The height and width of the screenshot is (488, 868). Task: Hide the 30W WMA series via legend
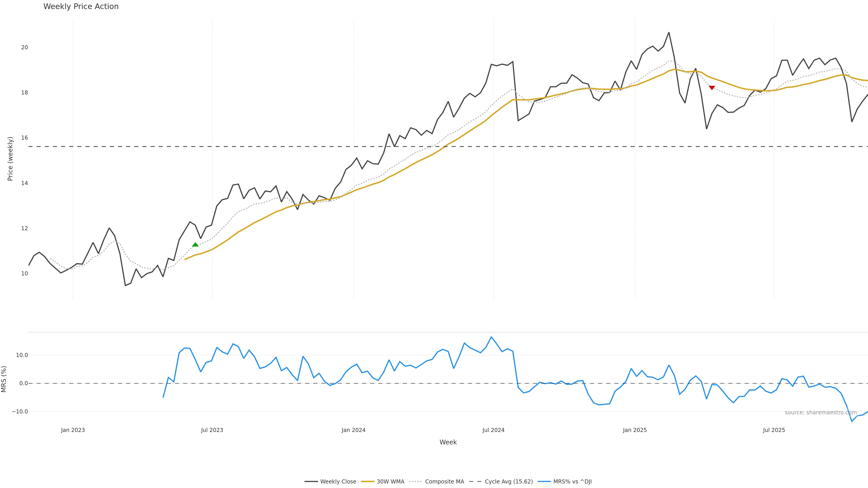tap(390, 482)
